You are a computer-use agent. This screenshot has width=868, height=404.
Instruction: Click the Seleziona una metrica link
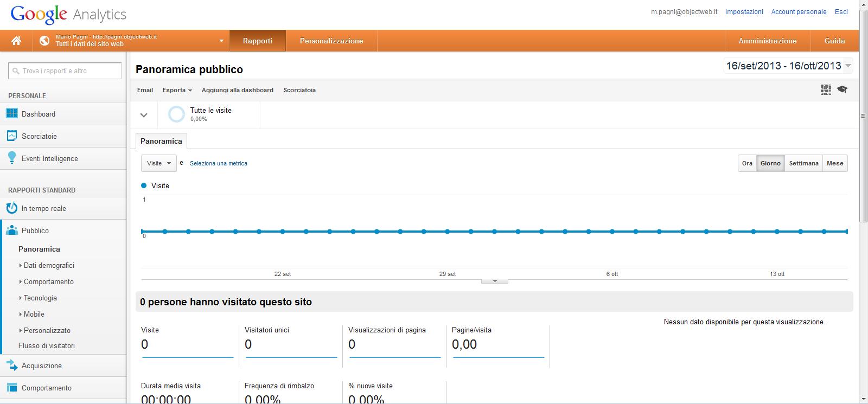coord(218,163)
